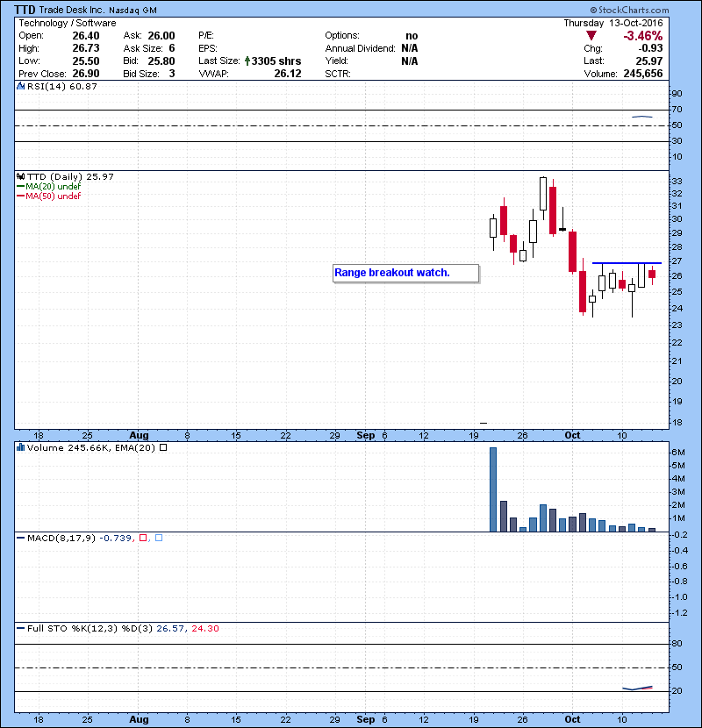Screen dimensions: 702x728
Task: Click the Thursday 13-Oct-2016 date
Action: pos(613,23)
